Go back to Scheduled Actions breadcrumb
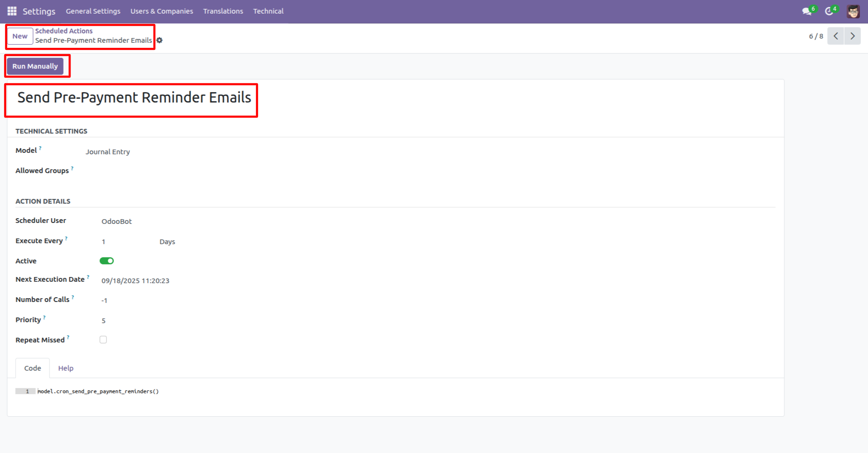 pyautogui.click(x=64, y=31)
